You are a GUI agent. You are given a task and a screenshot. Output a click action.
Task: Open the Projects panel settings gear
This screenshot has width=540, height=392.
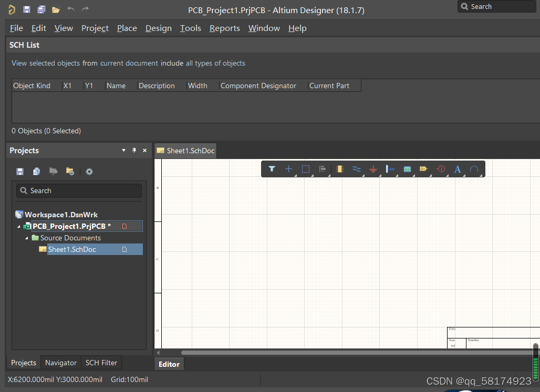(89, 172)
